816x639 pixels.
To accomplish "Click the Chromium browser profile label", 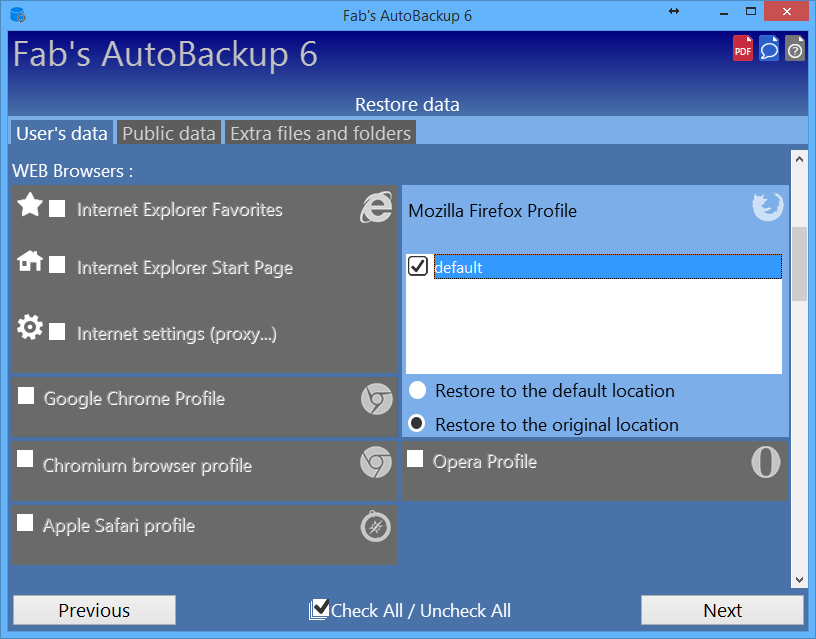I will (147, 465).
